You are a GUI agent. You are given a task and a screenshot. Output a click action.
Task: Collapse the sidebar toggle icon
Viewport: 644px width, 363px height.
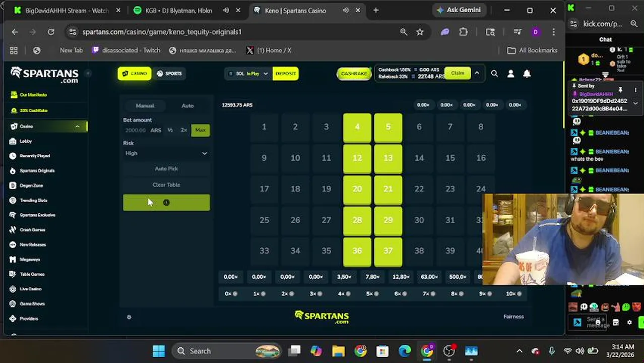88,74
